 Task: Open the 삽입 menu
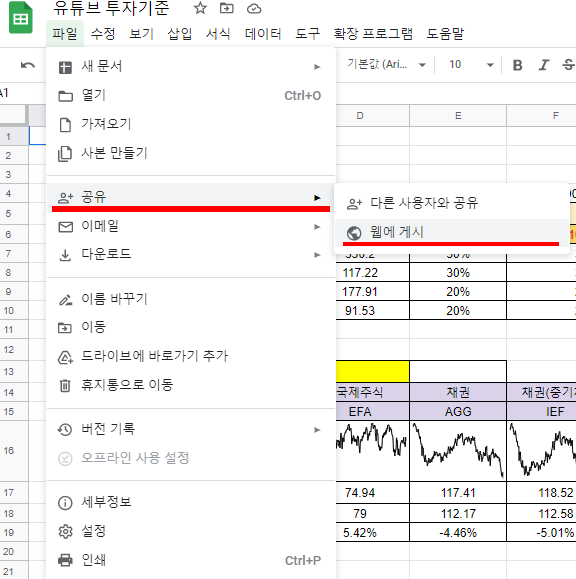coord(180,34)
